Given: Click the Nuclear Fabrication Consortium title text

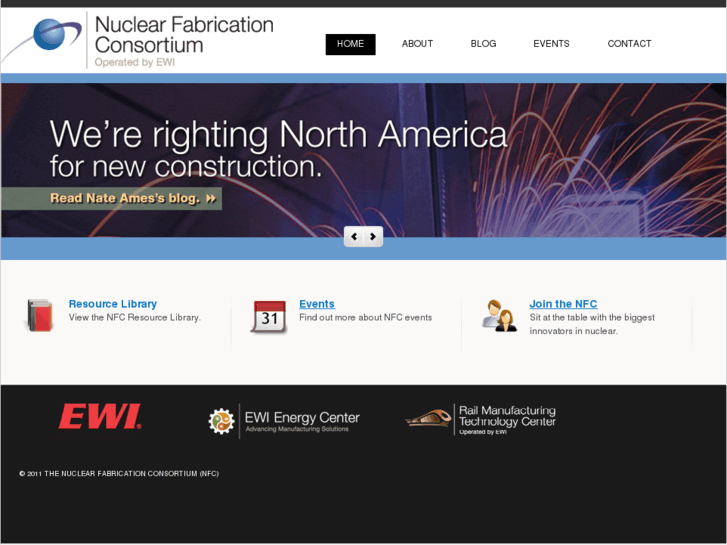Looking at the screenshot, I should coord(184,35).
